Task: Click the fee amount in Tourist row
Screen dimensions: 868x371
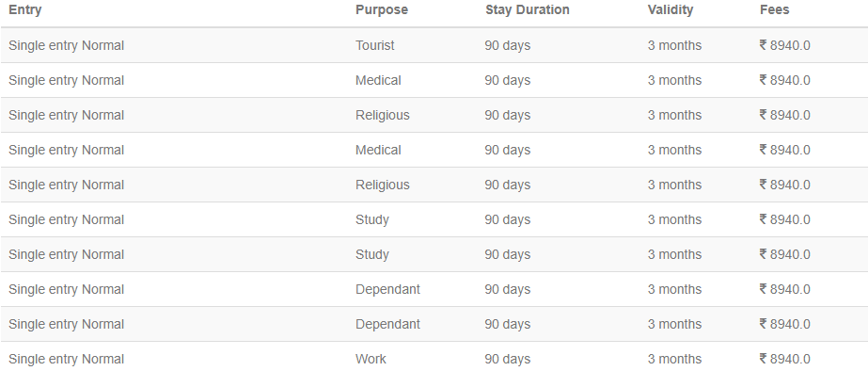Action: pyautogui.click(x=784, y=45)
